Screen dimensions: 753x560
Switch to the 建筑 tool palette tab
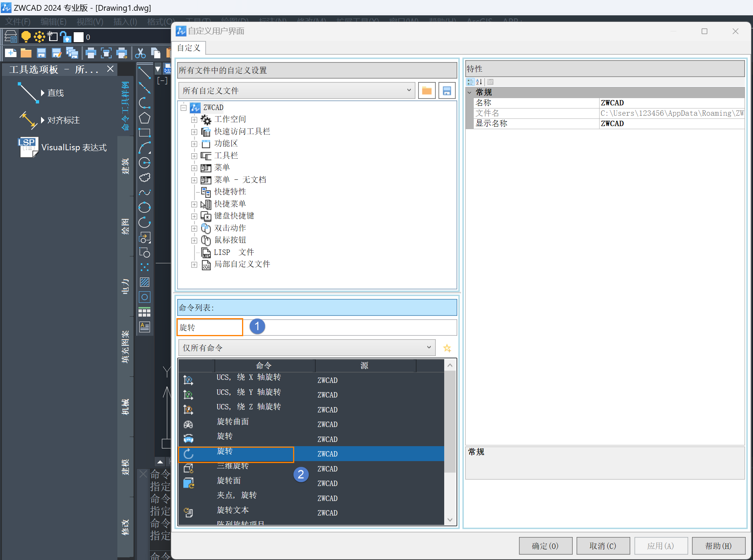tap(125, 166)
